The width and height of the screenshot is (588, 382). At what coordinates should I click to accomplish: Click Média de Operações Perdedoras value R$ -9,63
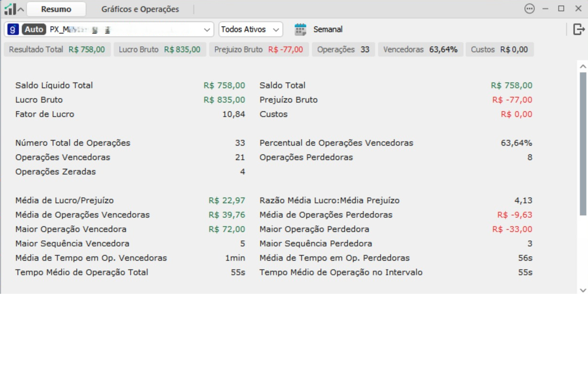(x=515, y=215)
